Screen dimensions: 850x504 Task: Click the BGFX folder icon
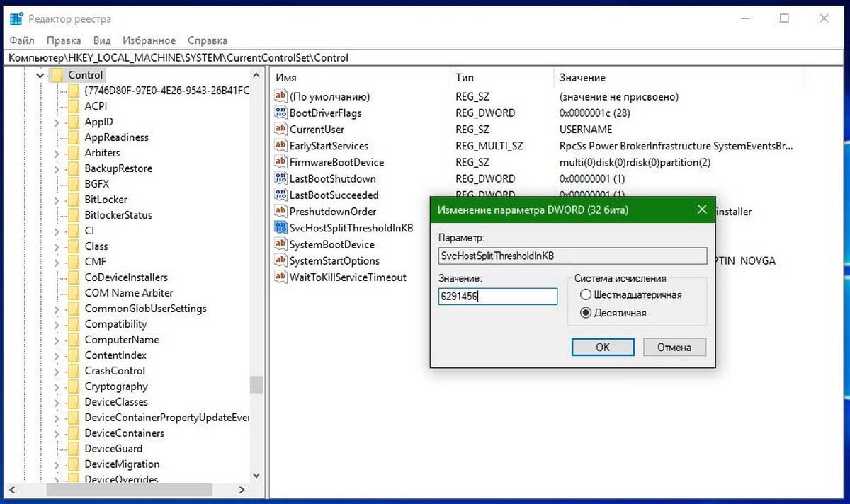(72, 184)
